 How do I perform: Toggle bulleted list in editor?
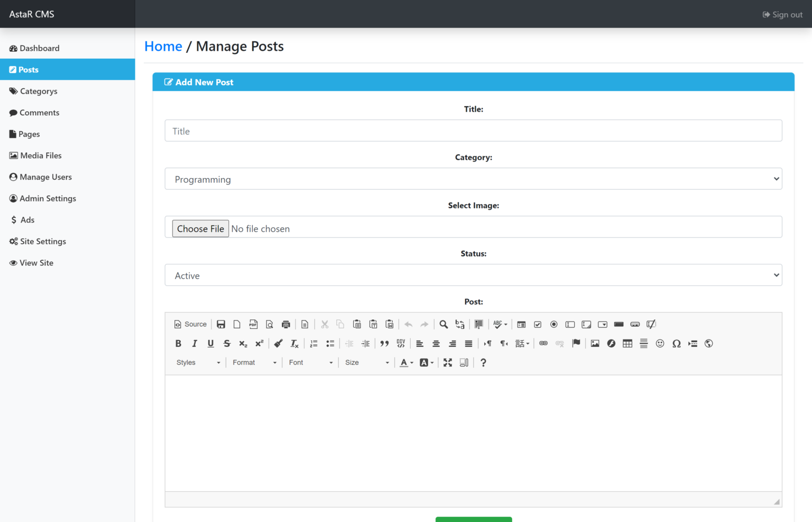click(x=330, y=344)
